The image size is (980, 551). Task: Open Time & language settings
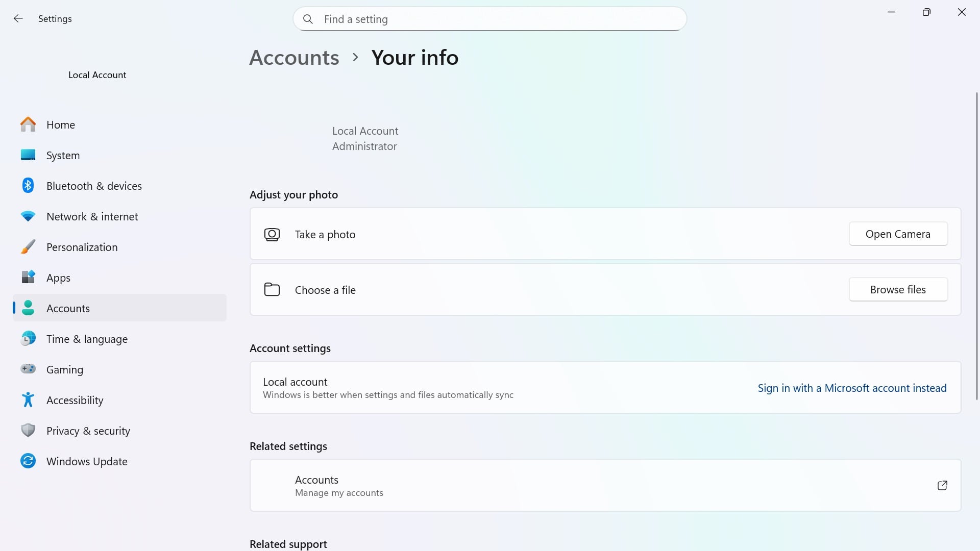coord(87,339)
